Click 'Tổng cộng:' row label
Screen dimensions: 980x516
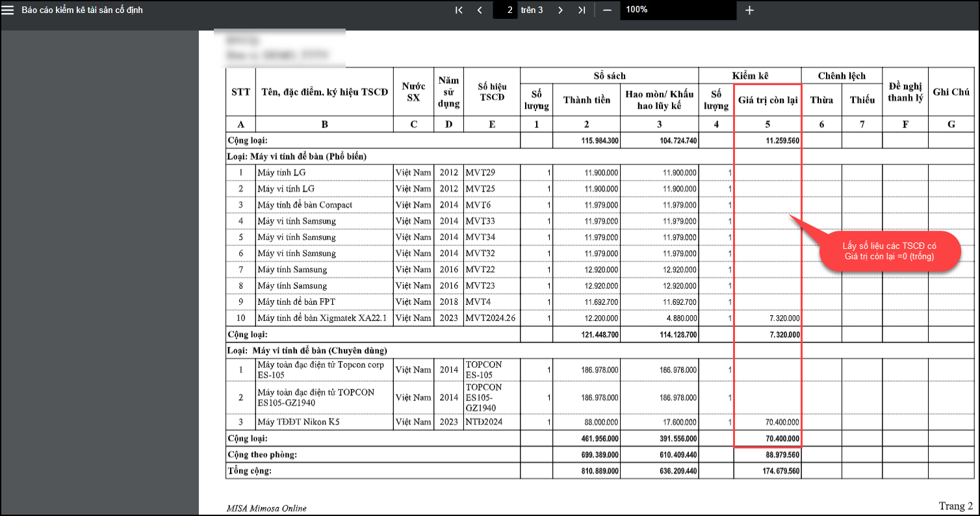pyautogui.click(x=250, y=471)
